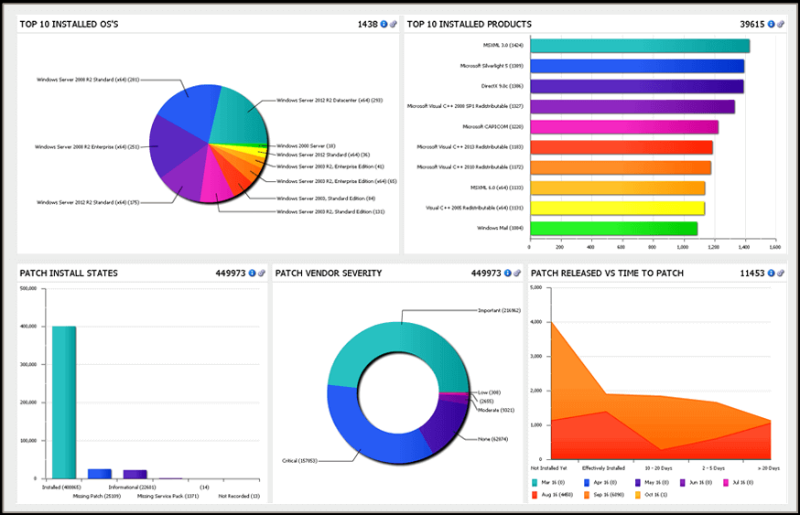Click 'Windows Server 2012 R2 Standard (x64)' label
800x515 pixels.
click(88, 203)
